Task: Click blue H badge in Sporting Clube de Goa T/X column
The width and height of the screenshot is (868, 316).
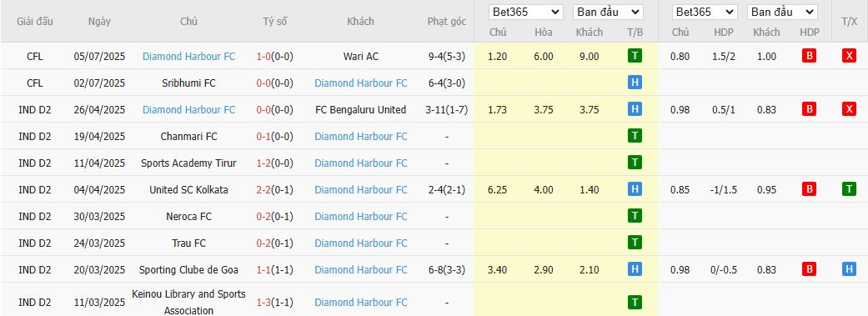Action: click(849, 269)
